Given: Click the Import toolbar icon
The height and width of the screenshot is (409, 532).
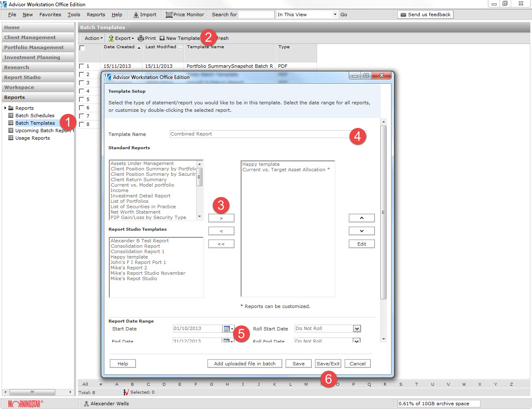Looking at the screenshot, I should coord(136,15).
